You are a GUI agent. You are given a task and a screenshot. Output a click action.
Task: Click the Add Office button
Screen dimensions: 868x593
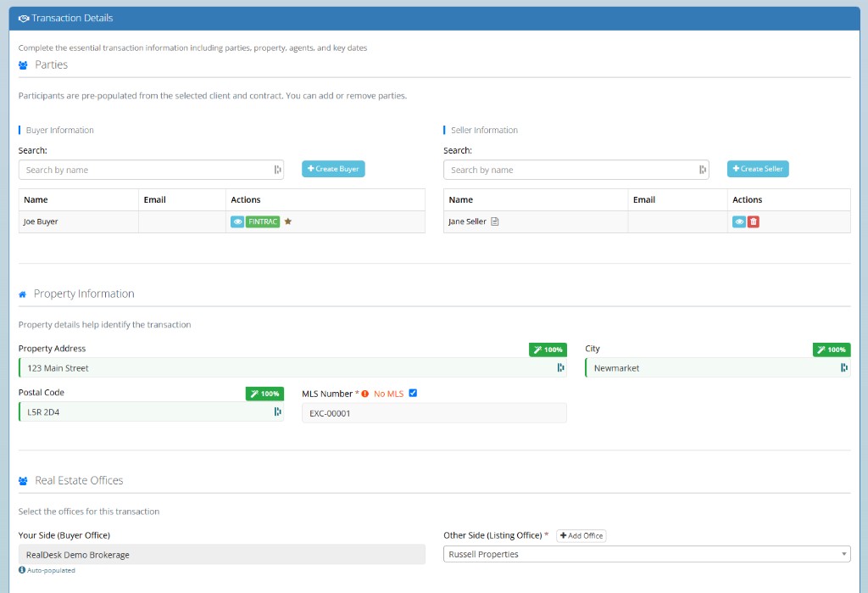[x=581, y=536]
